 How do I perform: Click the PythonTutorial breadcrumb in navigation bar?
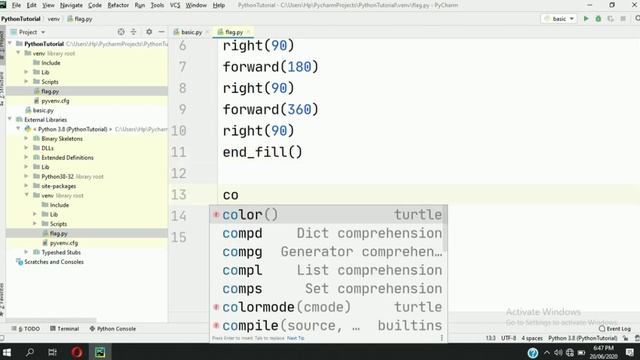[20, 19]
